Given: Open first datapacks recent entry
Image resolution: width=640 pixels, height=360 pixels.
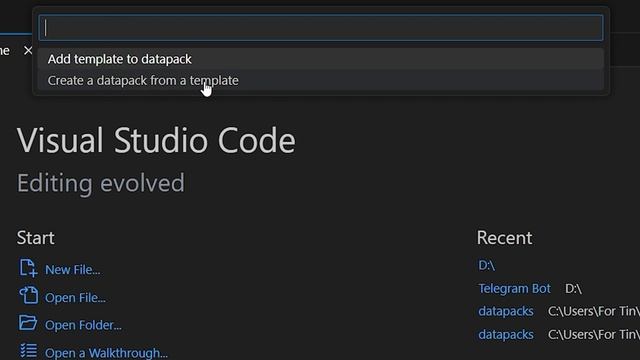Looking at the screenshot, I should (x=506, y=311).
